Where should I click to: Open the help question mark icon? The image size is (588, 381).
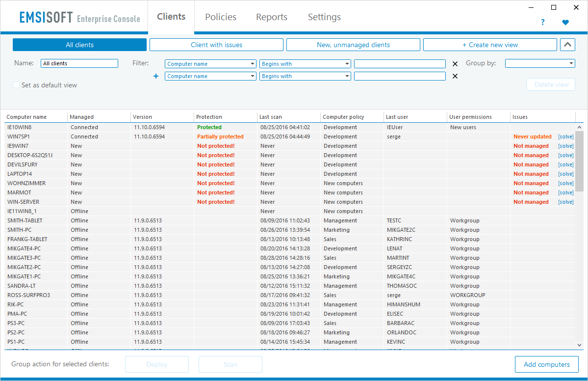[x=542, y=23]
